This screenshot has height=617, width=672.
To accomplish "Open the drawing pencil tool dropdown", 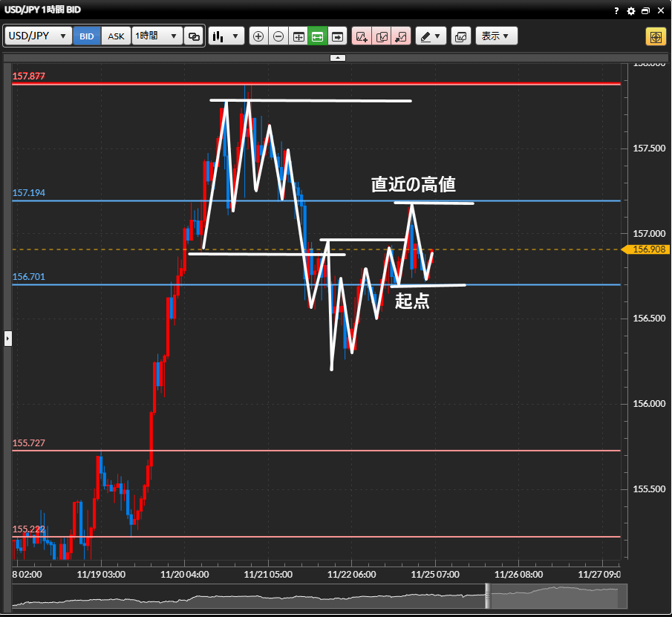I will tap(430, 36).
